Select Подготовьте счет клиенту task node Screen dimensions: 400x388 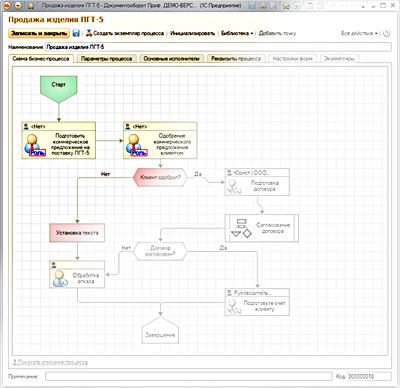click(257, 302)
